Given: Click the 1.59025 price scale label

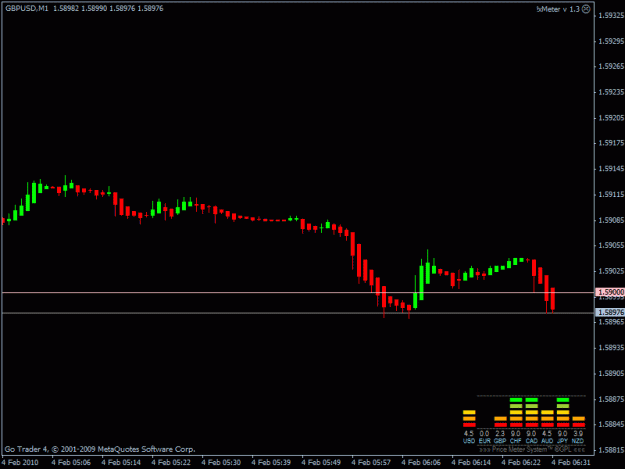Looking at the screenshot, I should tap(611, 271).
